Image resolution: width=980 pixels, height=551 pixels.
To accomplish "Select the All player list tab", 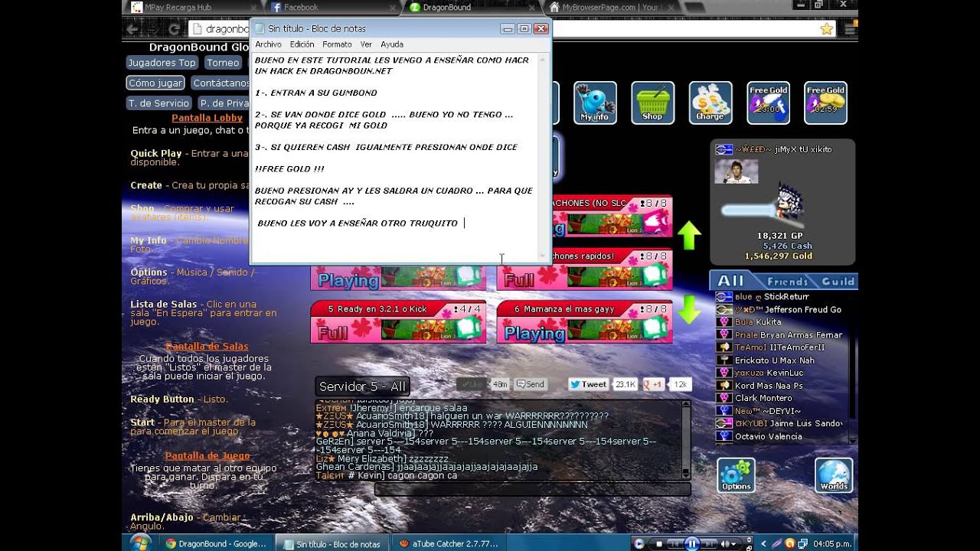I will [731, 281].
